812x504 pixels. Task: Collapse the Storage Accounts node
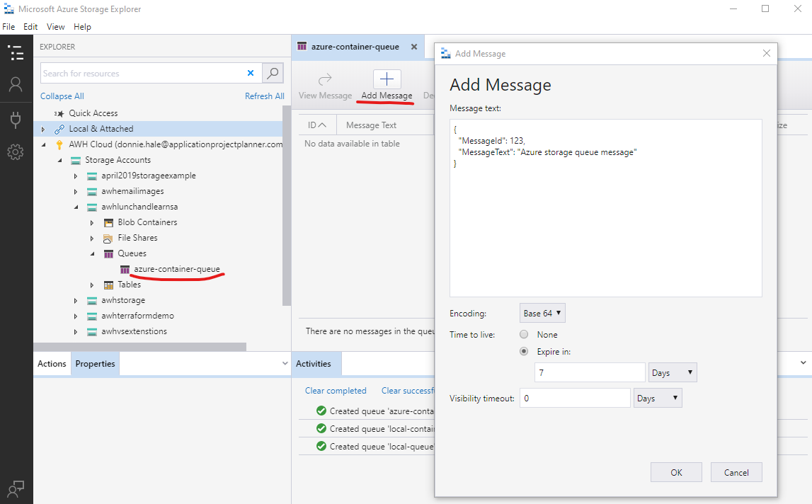(60, 160)
